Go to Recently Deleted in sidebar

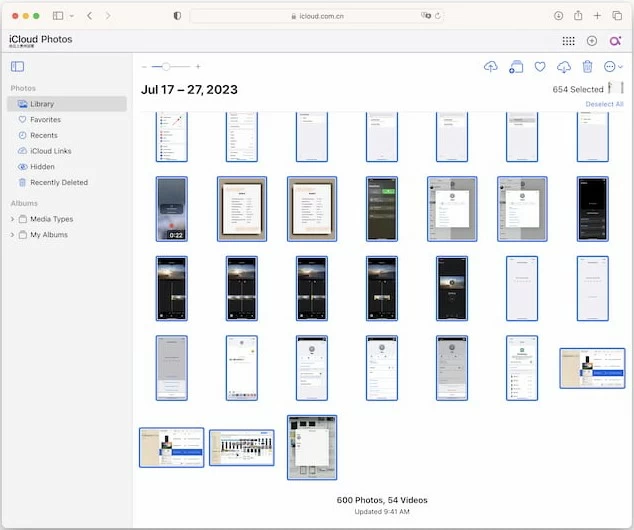(58, 183)
